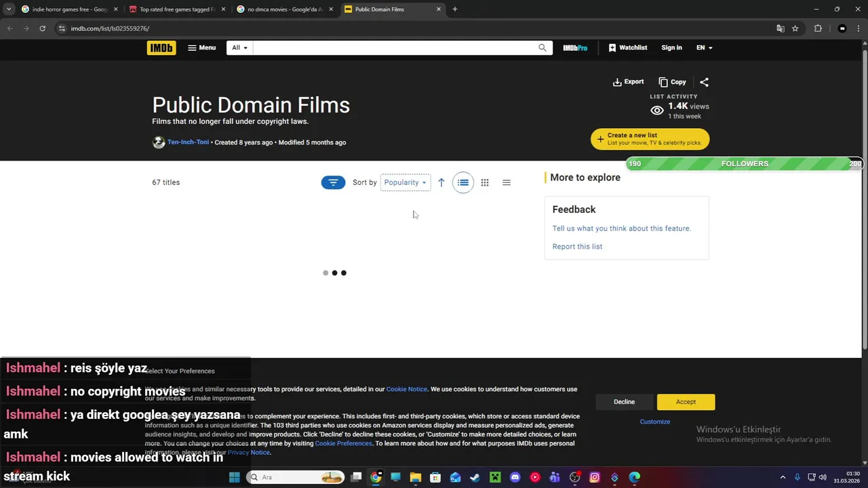Select detailed list view
The width and height of the screenshot is (868, 488).
(x=463, y=182)
